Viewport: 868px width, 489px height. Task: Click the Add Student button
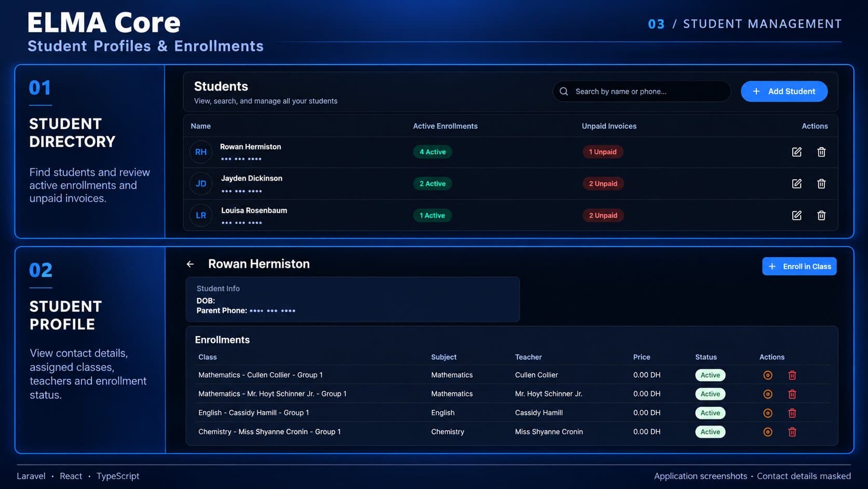coord(784,91)
